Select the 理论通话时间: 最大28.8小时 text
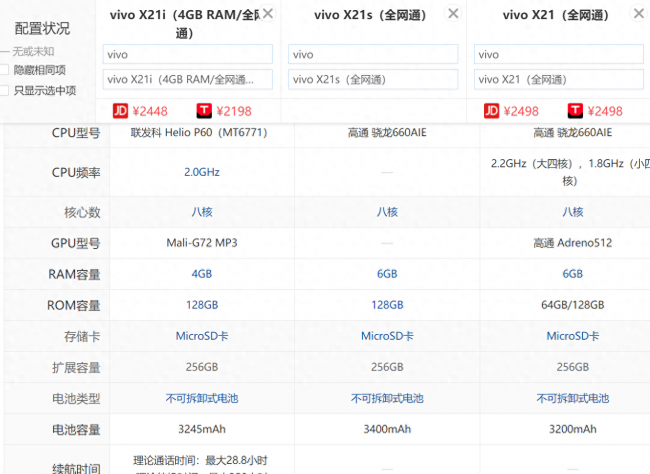The width and height of the screenshot is (650, 474). coord(200,460)
